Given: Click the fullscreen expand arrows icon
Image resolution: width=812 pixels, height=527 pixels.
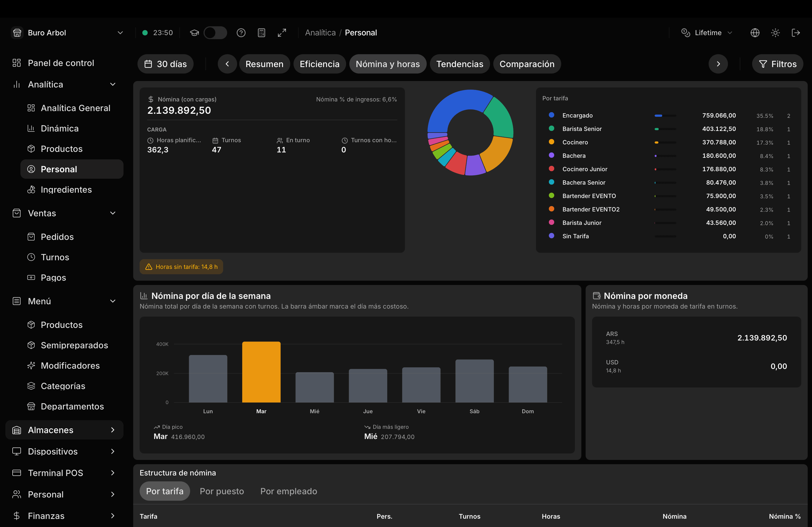Looking at the screenshot, I should pyautogui.click(x=282, y=33).
